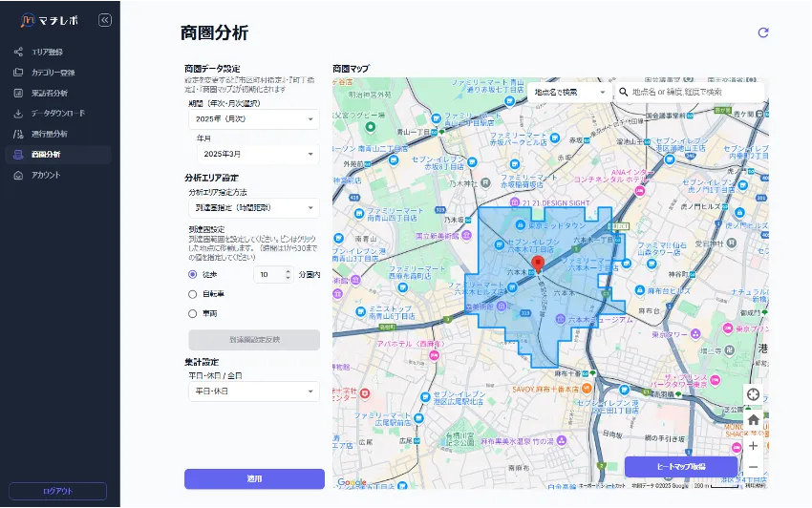Screen dimensions: 812x508
Task: Expand the 平日・休日 aggregation dropdown
Action: (253, 392)
